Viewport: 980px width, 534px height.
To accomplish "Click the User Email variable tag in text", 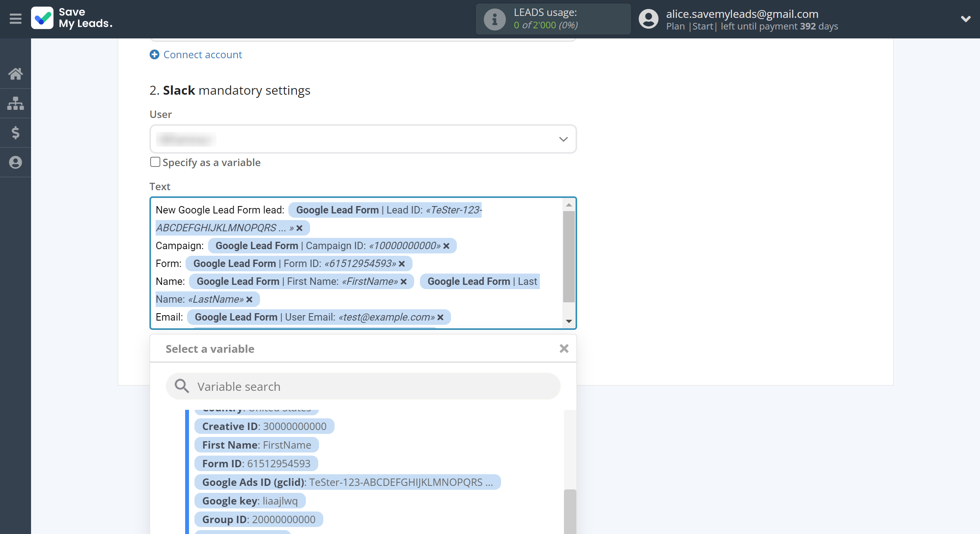I will tap(319, 317).
